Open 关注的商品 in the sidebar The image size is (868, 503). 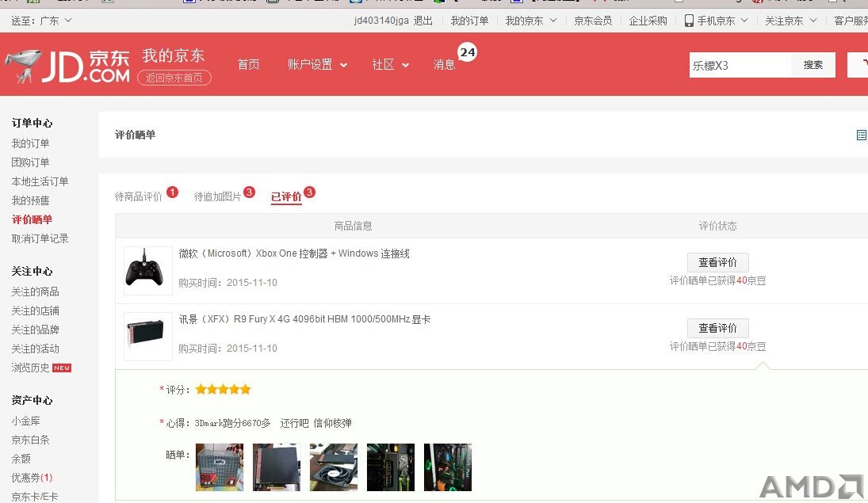click(35, 292)
